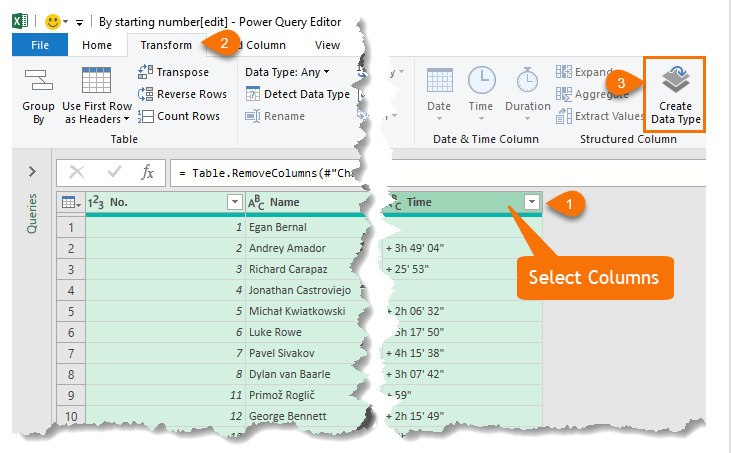The image size is (731, 453).
Task: Confirm the formula with the checkmark icon
Action: 114,172
